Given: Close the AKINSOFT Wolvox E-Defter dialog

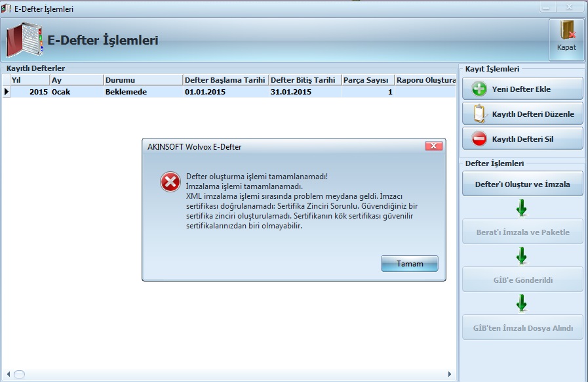Looking at the screenshot, I should 433,146.
